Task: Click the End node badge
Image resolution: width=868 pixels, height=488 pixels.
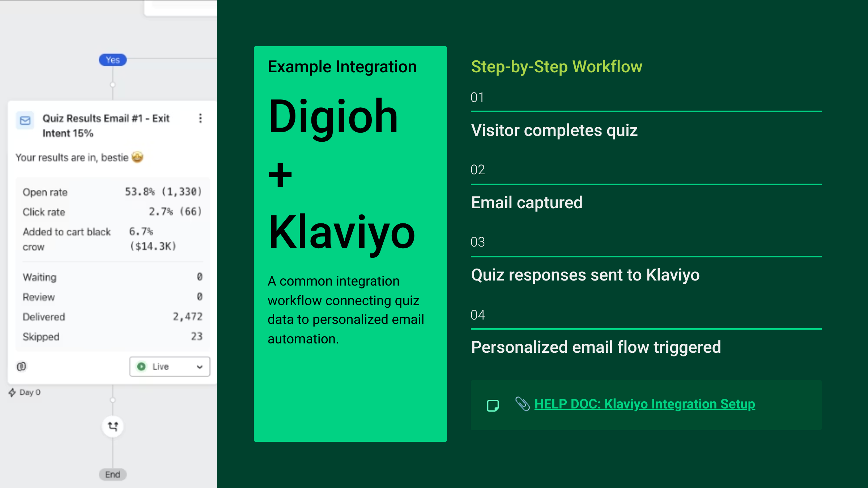Action: point(113,475)
